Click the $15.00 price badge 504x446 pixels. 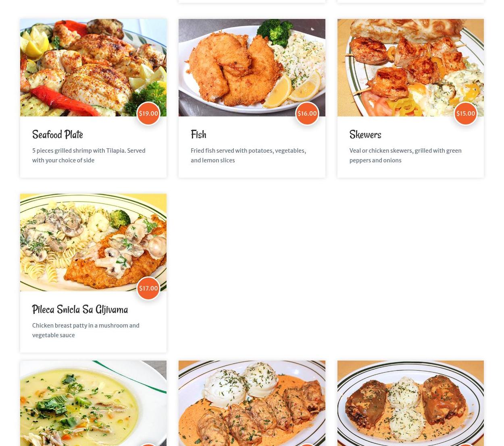tap(465, 114)
